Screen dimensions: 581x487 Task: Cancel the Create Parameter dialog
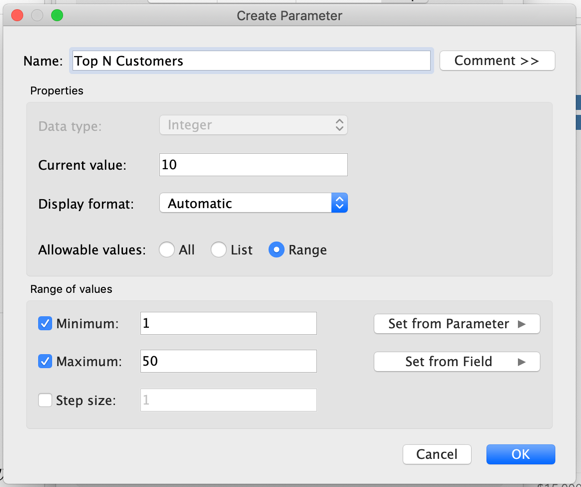pos(437,454)
